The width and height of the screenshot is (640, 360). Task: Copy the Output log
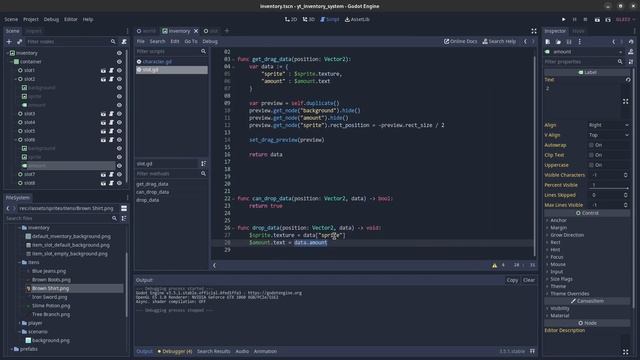[x=512, y=280]
